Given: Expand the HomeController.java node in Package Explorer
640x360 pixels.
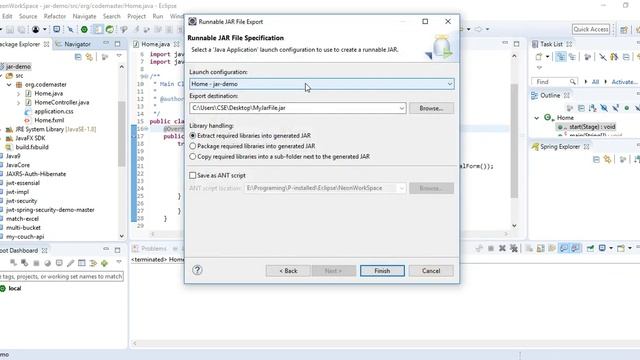Looking at the screenshot, I should point(18,102).
